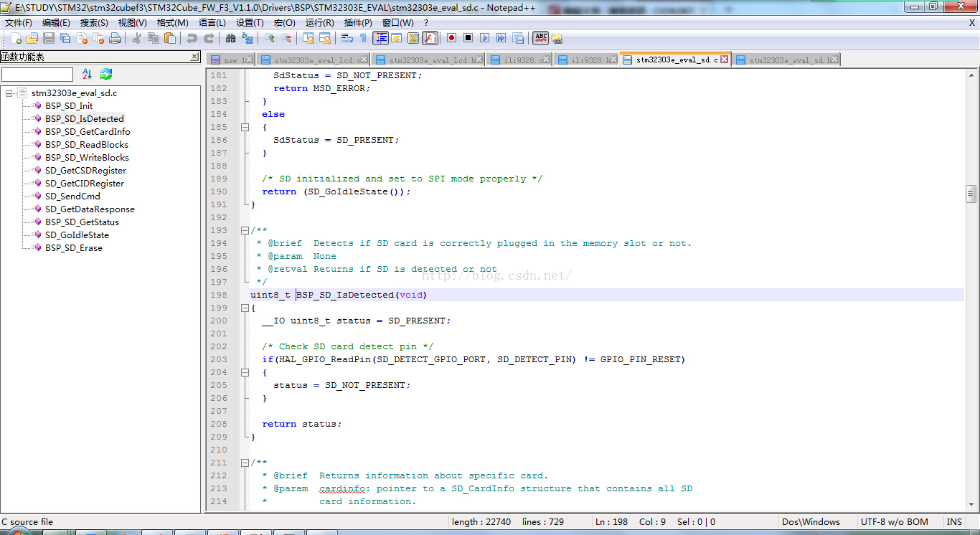Click the New file toolbar icon
The image size is (980, 535).
pyautogui.click(x=15, y=38)
